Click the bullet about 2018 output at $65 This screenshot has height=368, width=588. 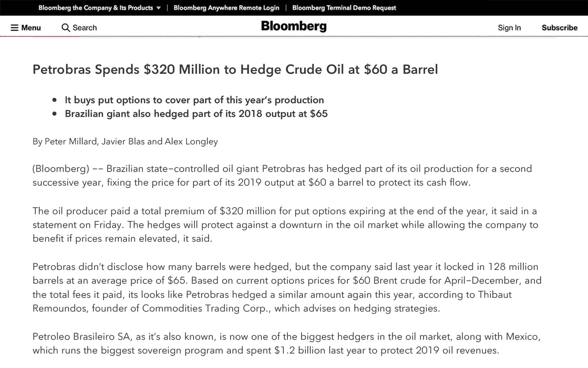coord(196,114)
